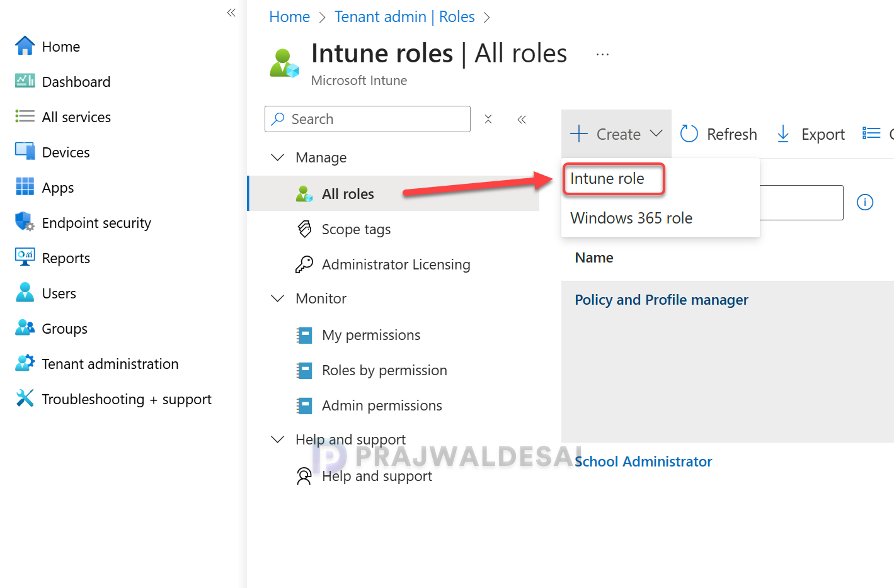
Task: Collapse the Monitor section
Action: [277, 298]
